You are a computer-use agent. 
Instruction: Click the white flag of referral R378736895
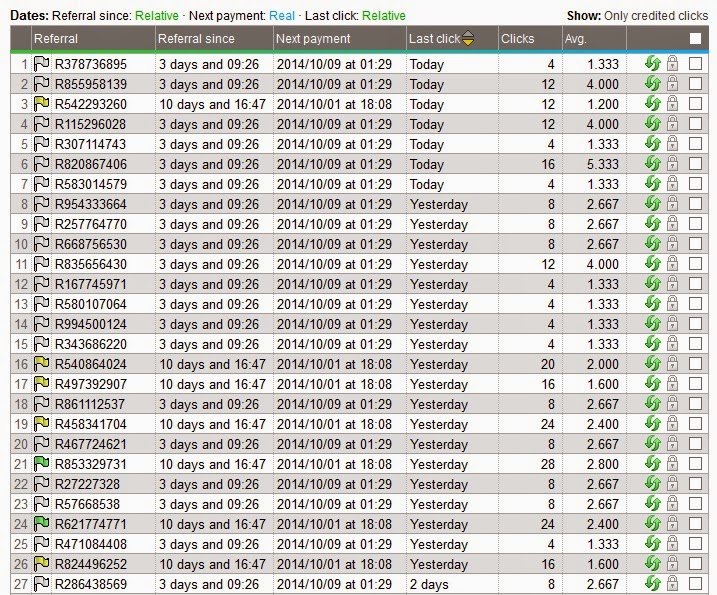tap(41, 64)
